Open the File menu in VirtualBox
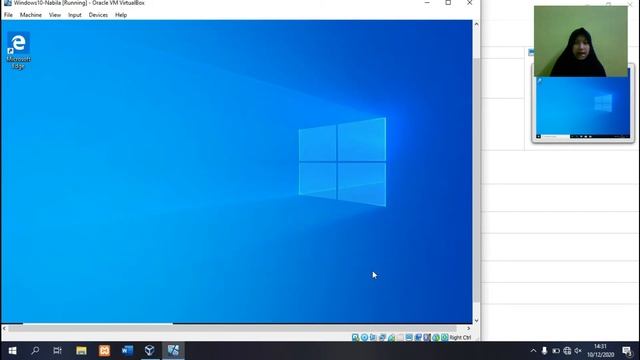This screenshot has height=360, width=640. (x=8, y=15)
